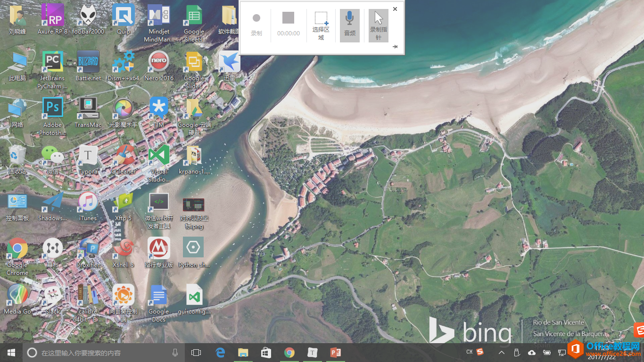Open the Windows Start menu
644x362 pixels.
pyautogui.click(x=11, y=353)
